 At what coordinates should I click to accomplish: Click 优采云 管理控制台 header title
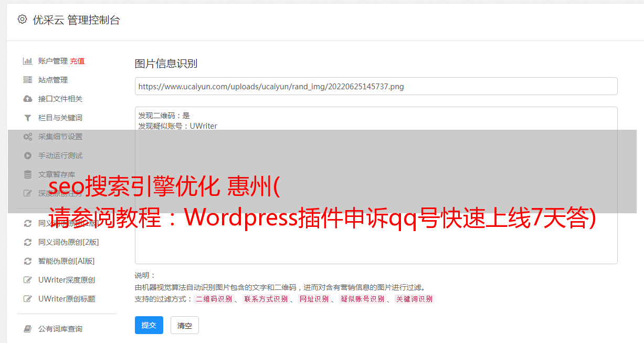[76, 20]
